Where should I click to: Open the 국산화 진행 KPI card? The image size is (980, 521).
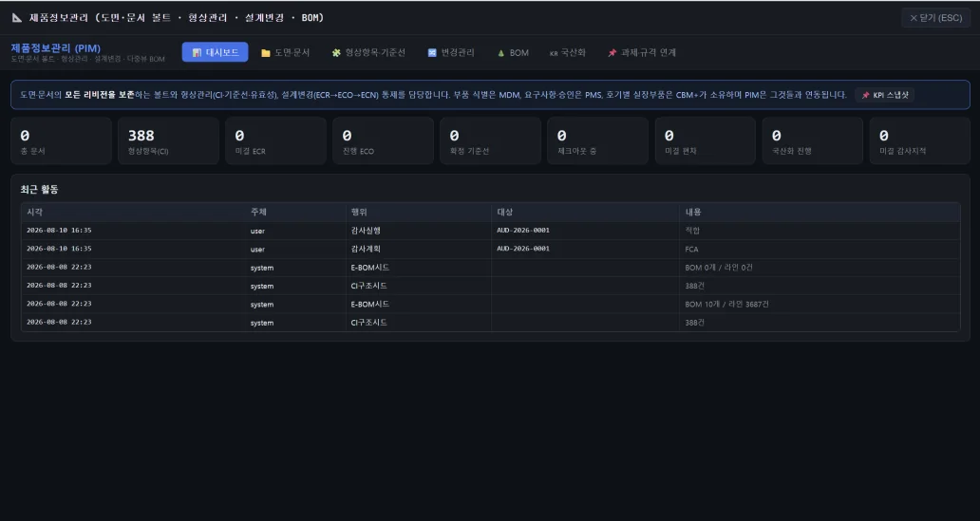click(x=813, y=140)
